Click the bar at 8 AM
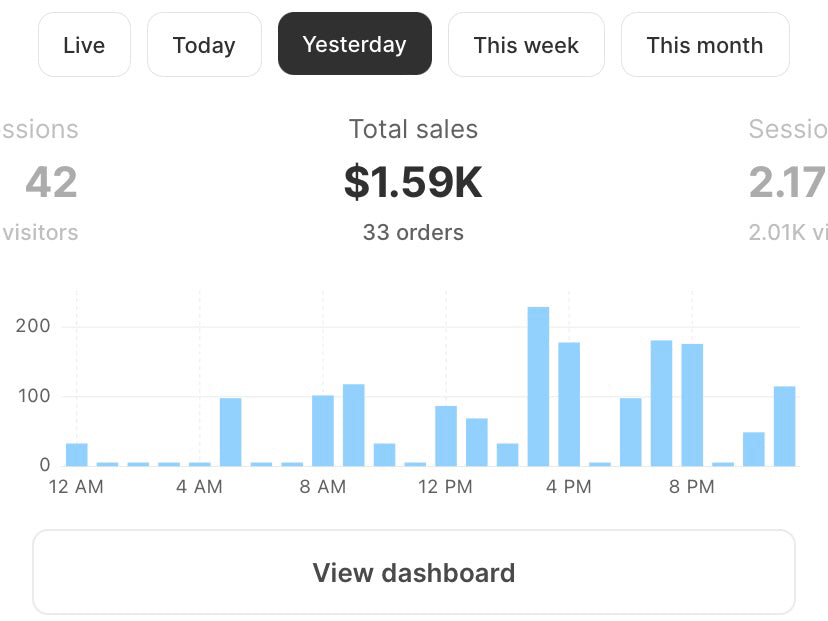 point(323,430)
